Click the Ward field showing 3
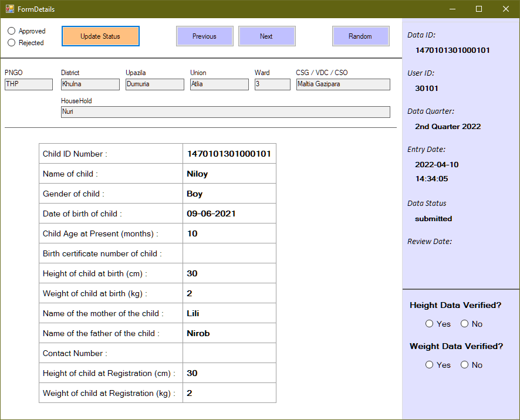The width and height of the screenshot is (520, 420). point(272,84)
